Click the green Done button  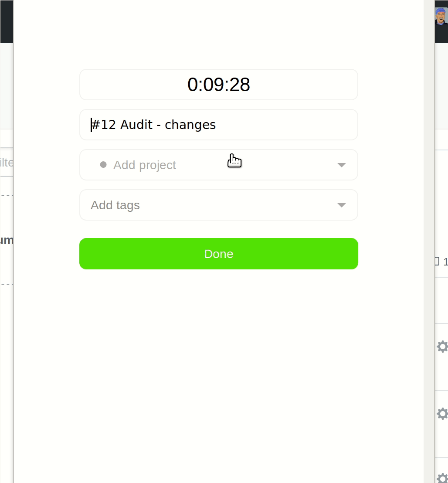pos(219,254)
